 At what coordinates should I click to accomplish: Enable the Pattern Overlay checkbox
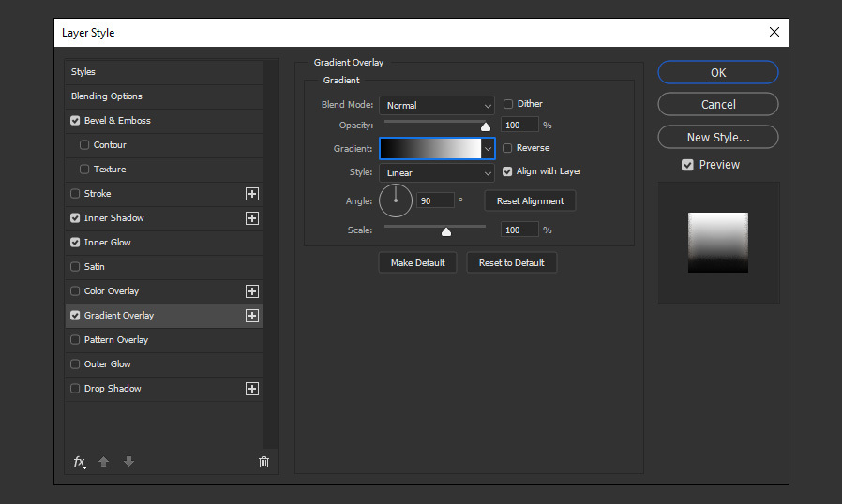[75, 340]
